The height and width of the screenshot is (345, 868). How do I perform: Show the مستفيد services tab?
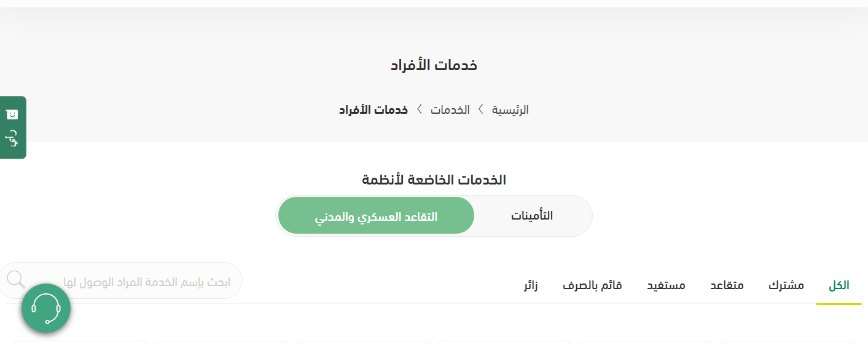(666, 285)
